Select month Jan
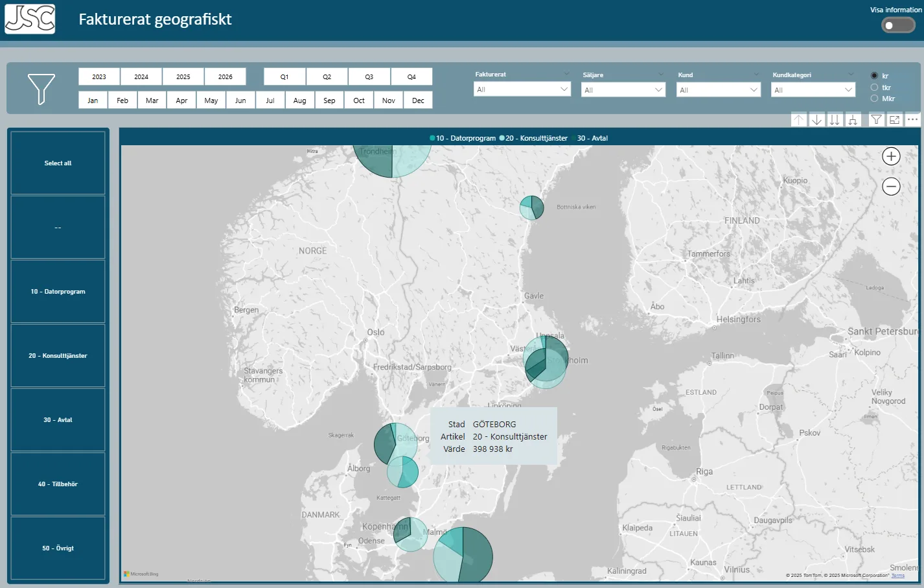924x588 pixels. (93, 100)
